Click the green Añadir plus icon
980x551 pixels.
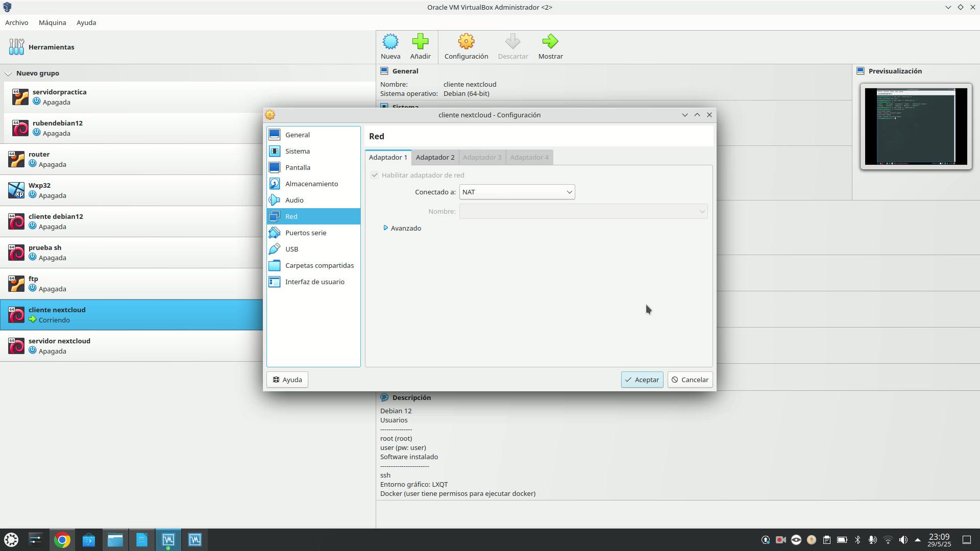[420, 42]
